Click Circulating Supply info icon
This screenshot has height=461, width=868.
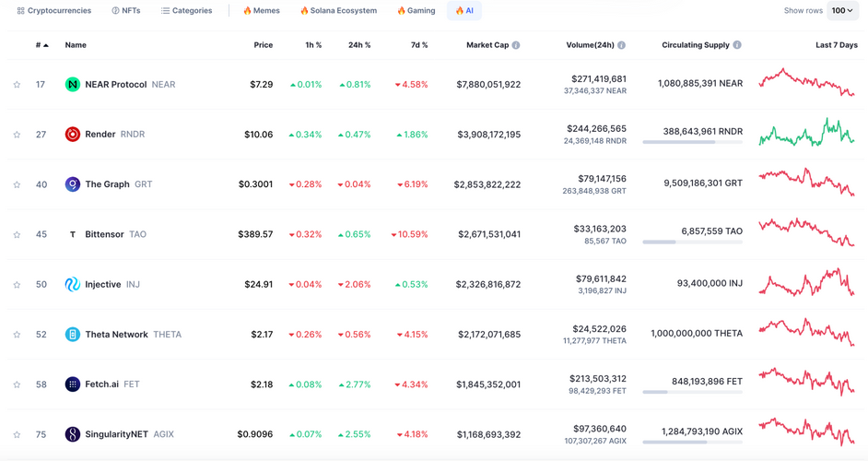pyautogui.click(x=737, y=45)
